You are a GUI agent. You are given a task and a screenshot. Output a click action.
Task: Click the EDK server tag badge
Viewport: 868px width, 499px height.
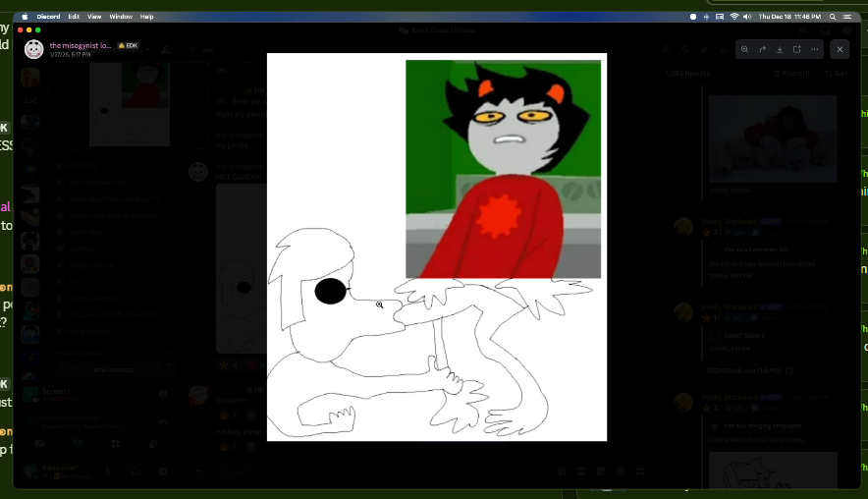coord(128,45)
